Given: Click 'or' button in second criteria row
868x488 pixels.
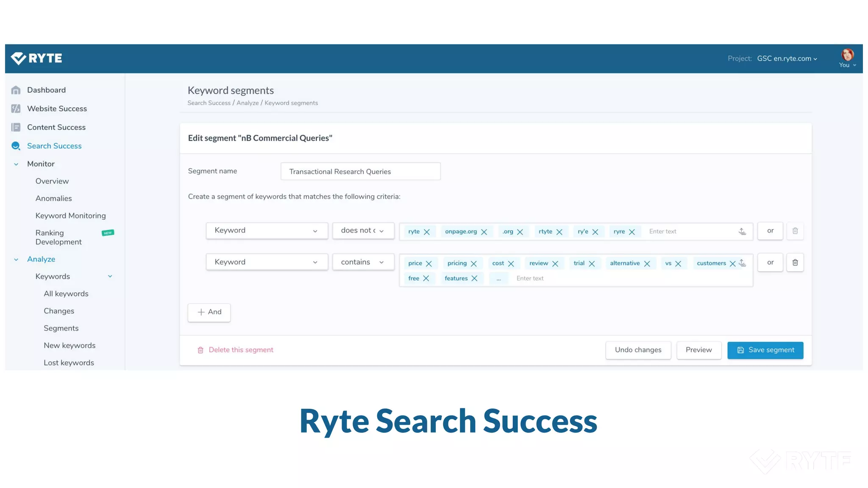Looking at the screenshot, I should pyautogui.click(x=770, y=263).
